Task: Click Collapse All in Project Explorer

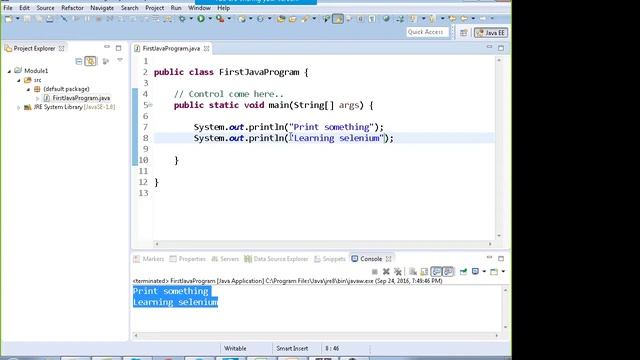Action: coord(79,61)
